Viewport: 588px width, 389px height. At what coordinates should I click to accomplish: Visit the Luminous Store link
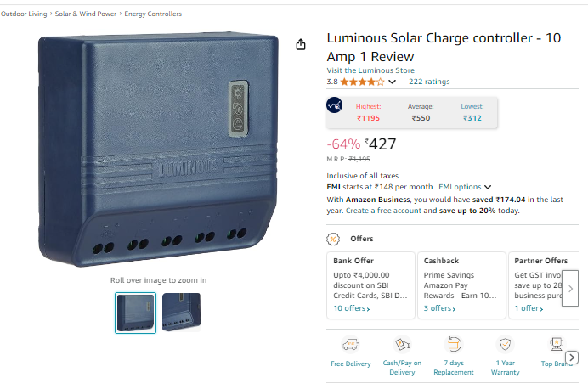click(370, 70)
